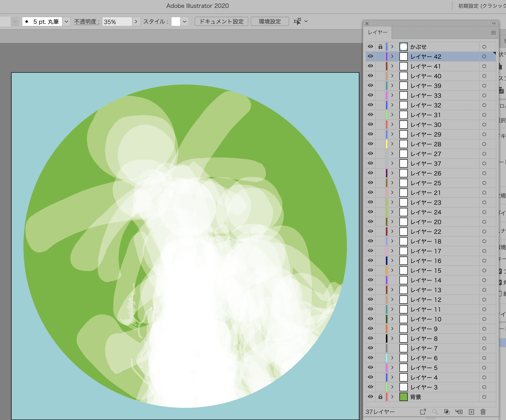The image size is (506, 420).
Task: Expand レイヤー 41 contents
Action: [x=392, y=66]
